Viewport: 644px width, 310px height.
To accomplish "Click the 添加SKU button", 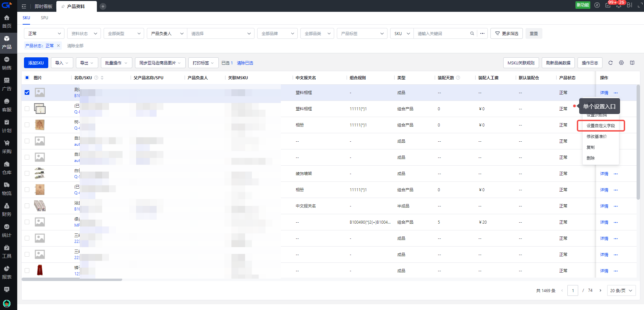I will [36, 63].
